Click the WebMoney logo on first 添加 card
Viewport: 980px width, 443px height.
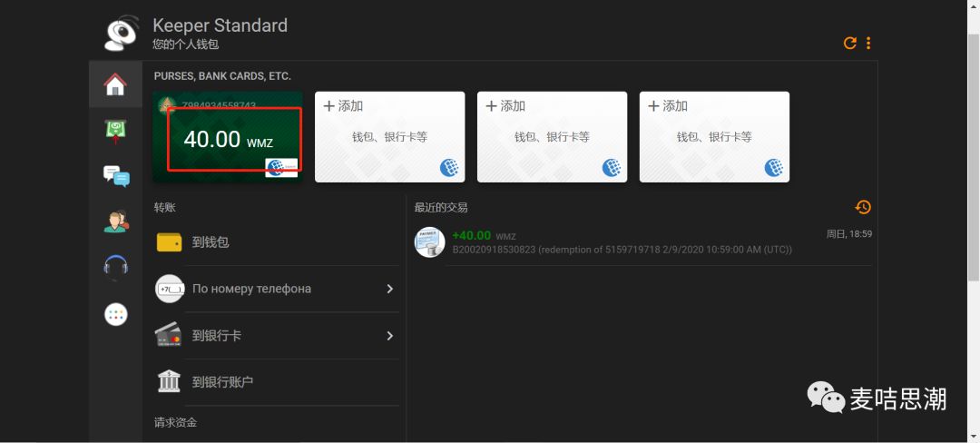pos(449,167)
